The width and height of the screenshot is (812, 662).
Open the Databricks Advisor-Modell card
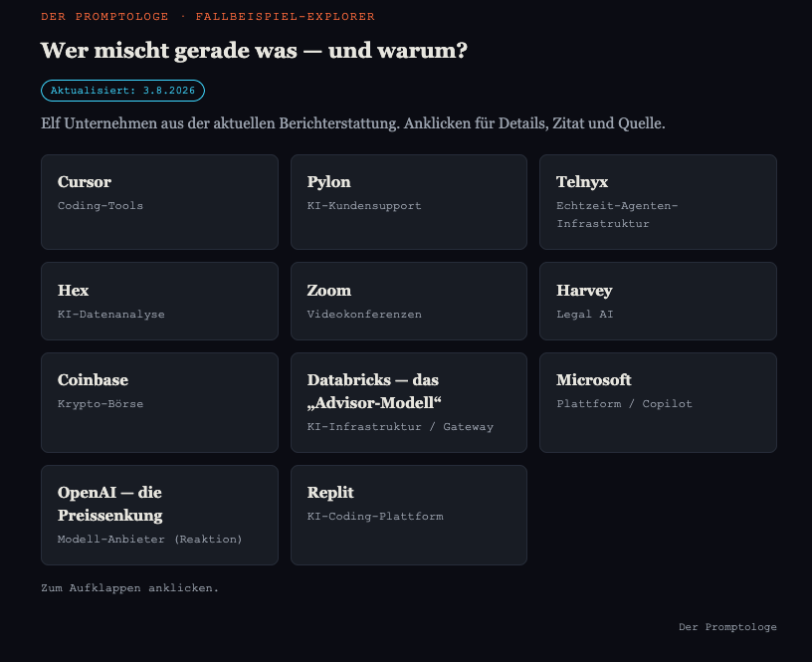pyautogui.click(x=409, y=402)
